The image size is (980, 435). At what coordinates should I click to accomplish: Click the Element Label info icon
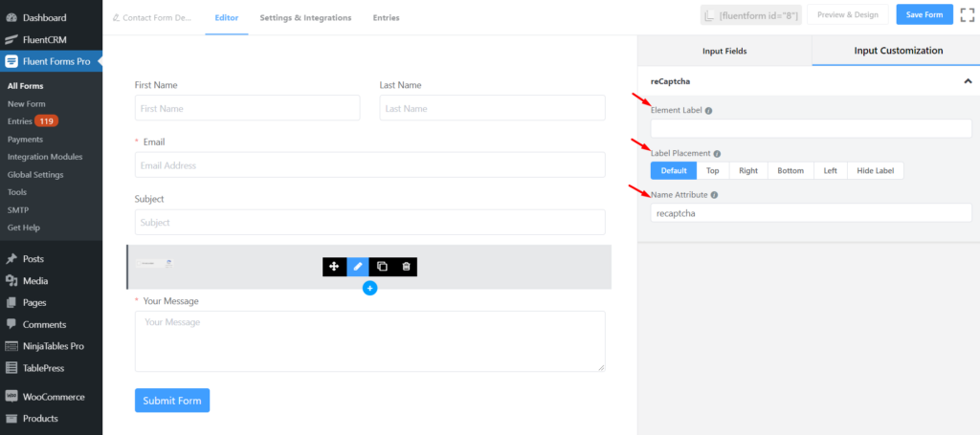click(709, 111)
